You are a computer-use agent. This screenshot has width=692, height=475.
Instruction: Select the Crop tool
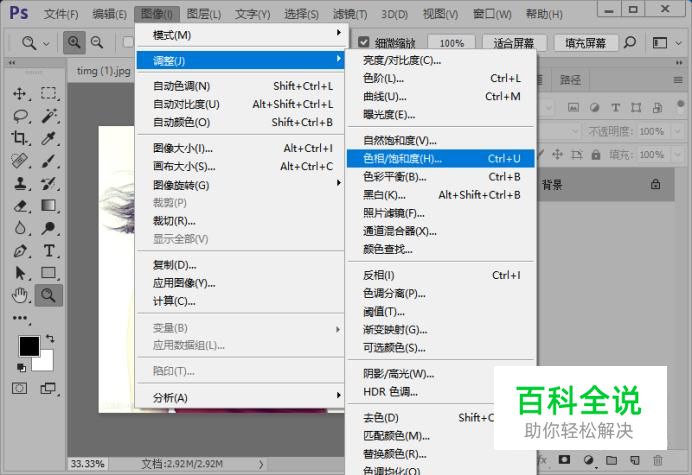20,138
